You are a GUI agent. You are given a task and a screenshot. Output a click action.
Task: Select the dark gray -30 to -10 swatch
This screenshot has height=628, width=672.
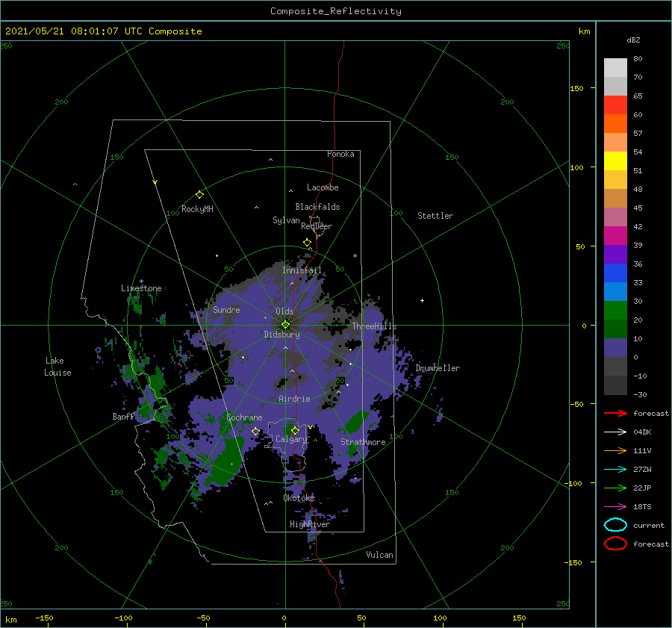pos(615,385)
